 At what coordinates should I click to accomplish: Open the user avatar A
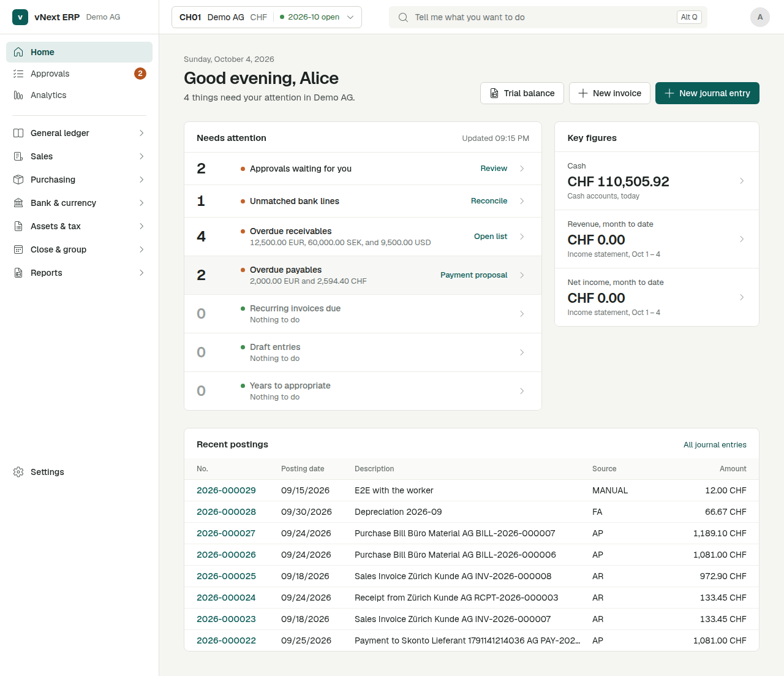(760, 17)
